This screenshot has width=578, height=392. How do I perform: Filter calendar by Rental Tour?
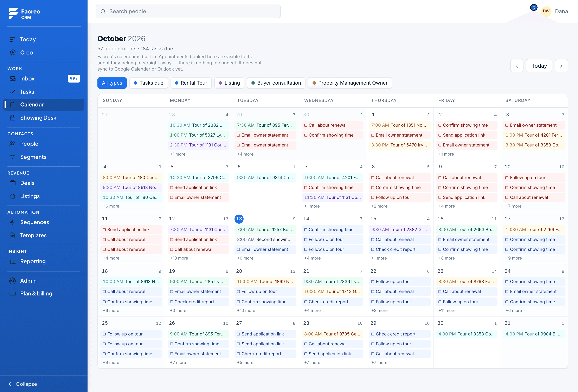[191, 83]
